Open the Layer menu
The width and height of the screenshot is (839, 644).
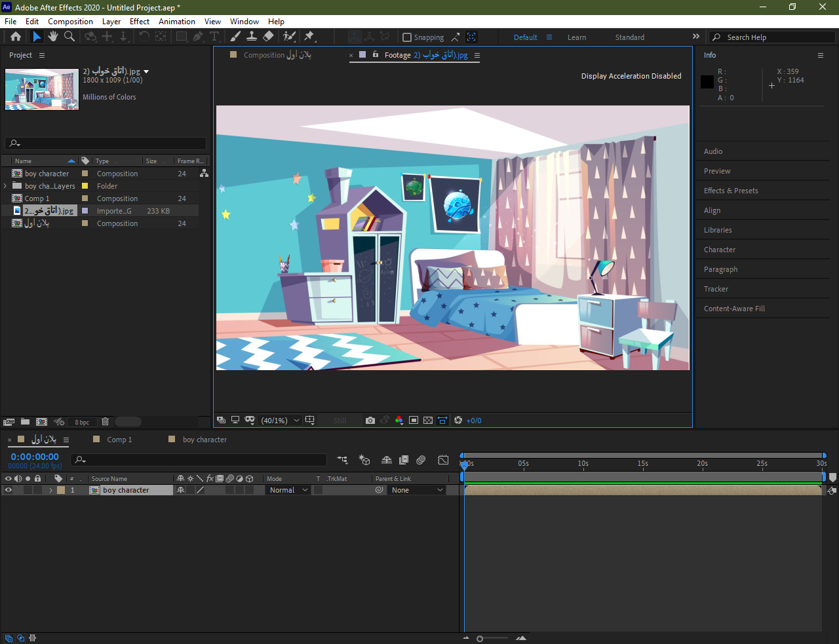(111, 22)
